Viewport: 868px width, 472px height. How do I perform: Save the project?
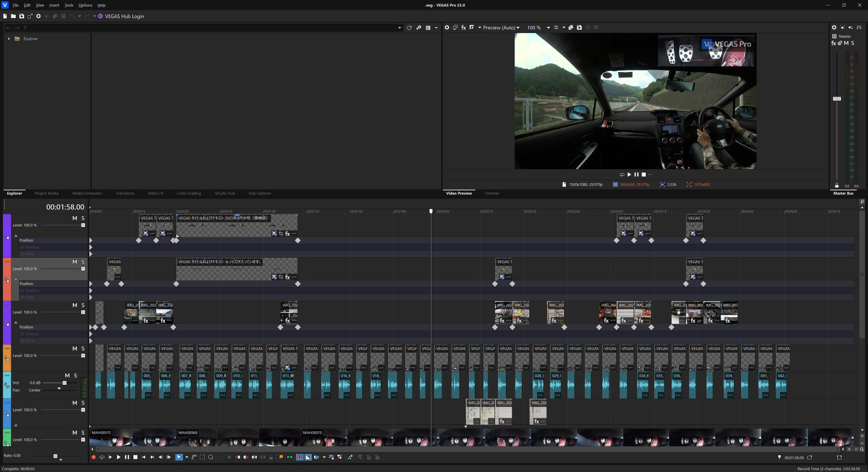point(21,16)
